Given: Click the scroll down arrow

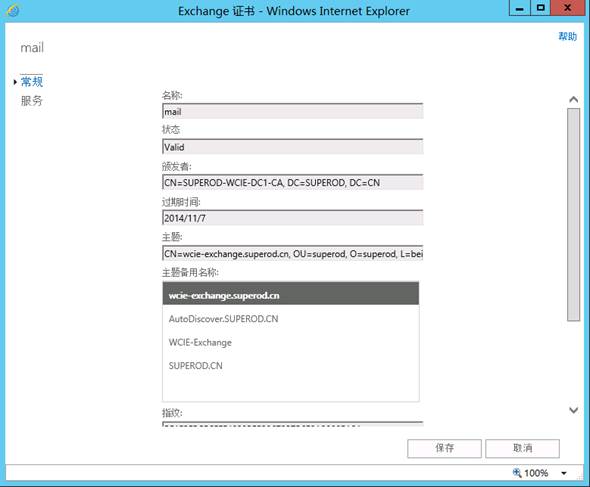Looking at the screenshot, I should 573,410.
